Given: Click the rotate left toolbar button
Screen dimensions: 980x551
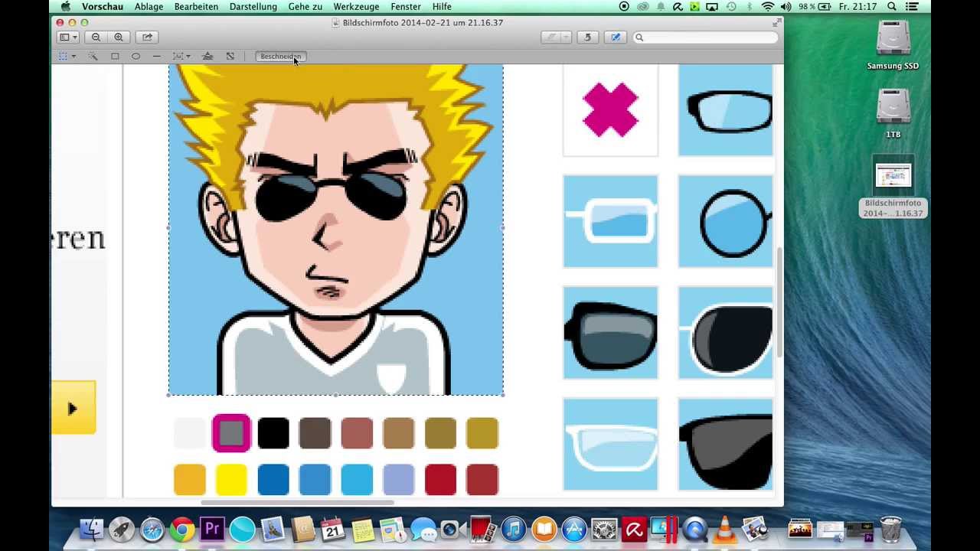Looking at the screenshot, I should click(587, 37).
